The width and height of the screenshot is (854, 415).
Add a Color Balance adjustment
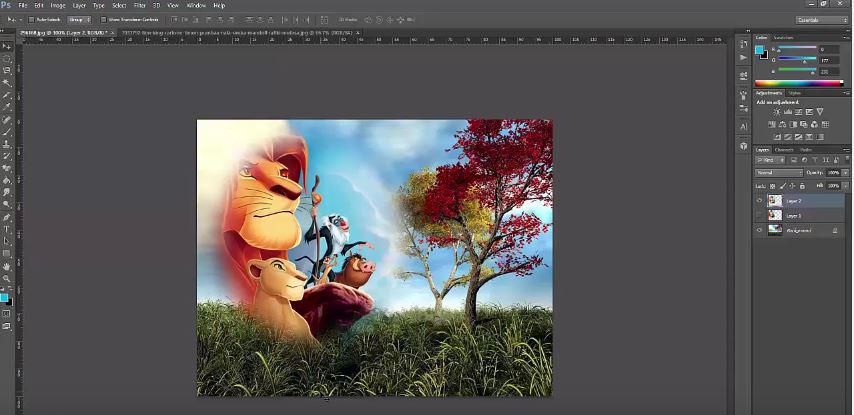(x=783, y=125)
